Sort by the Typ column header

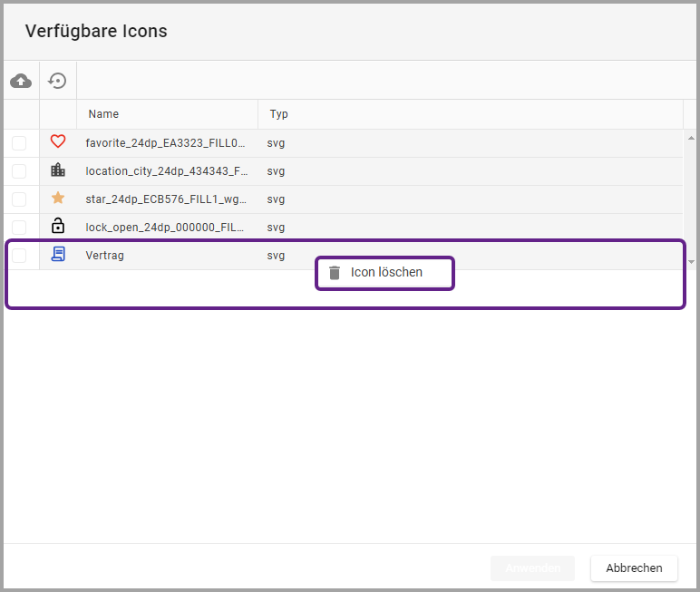point(277,114)
